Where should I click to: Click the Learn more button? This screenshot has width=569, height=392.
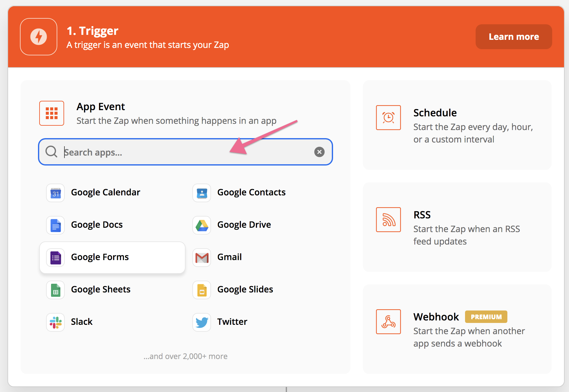[514, 37]
